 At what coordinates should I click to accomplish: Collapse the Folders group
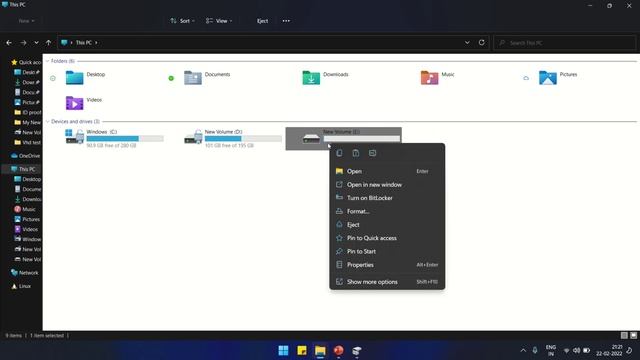point(47,61)
